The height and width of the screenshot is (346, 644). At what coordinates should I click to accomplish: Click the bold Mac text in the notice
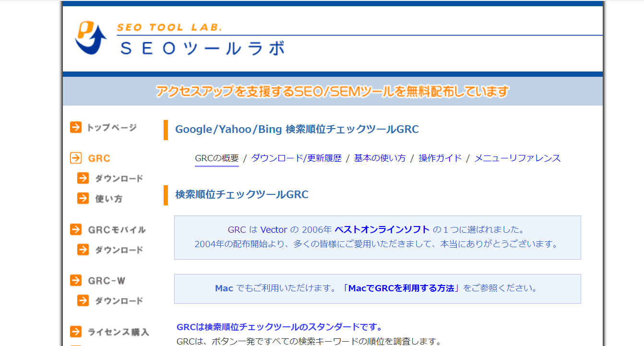point(224,288)
